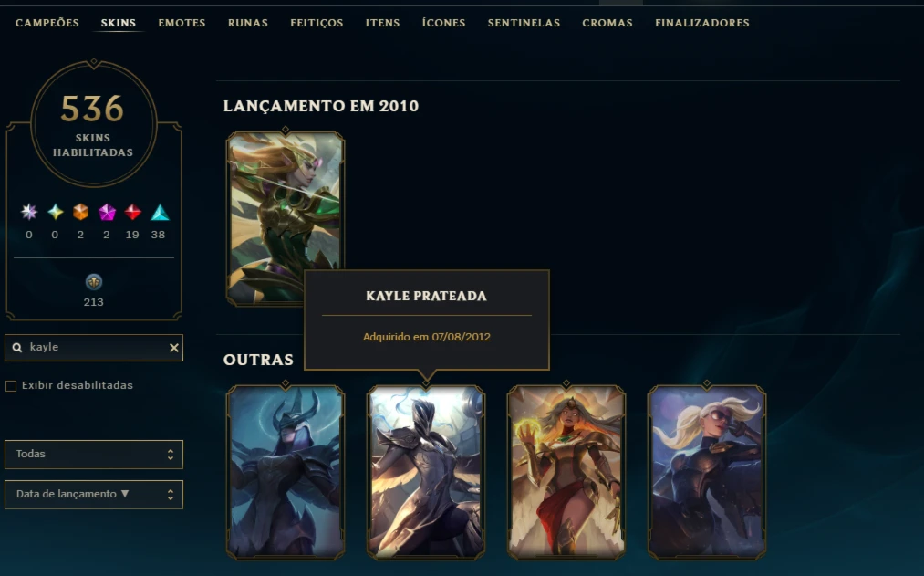
Task: Select the cyan triangle rarity gem icon
Action: coord(160,213)
